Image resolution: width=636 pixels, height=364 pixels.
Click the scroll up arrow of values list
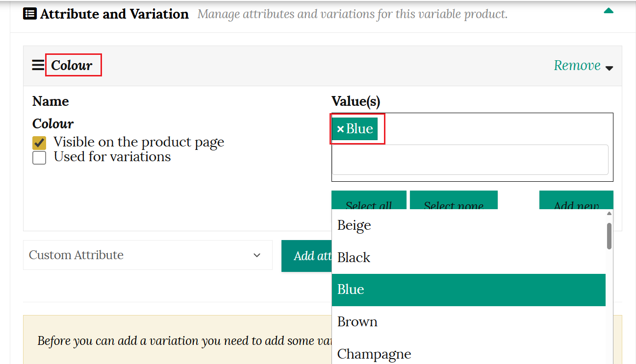609,214
